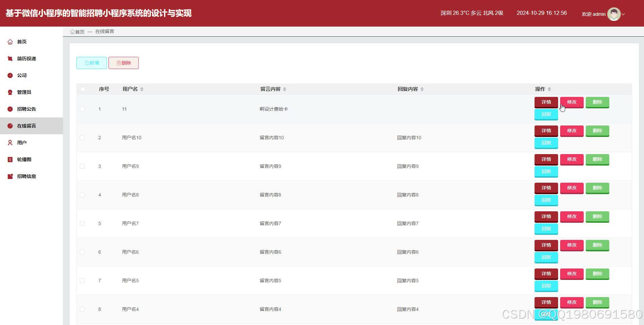Click 修改 for 用户名10 row
The width and height of the screenshot is (644, 325).
click(572, 131)
